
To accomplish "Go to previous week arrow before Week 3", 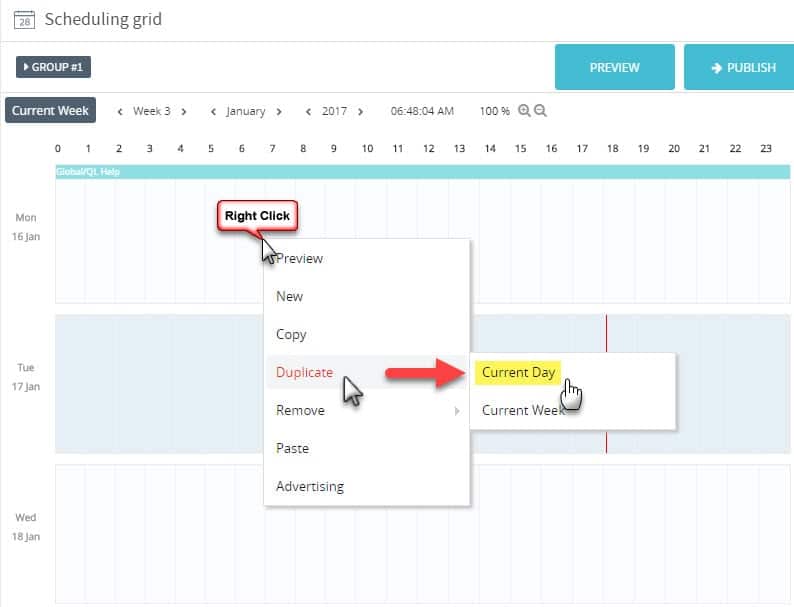I will [120, 111].
